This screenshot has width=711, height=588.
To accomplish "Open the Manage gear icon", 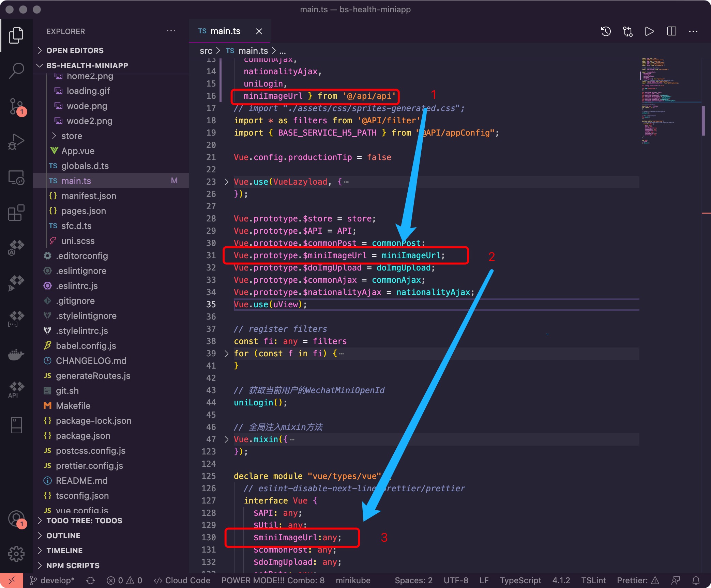I will click(x=16, y=554).
